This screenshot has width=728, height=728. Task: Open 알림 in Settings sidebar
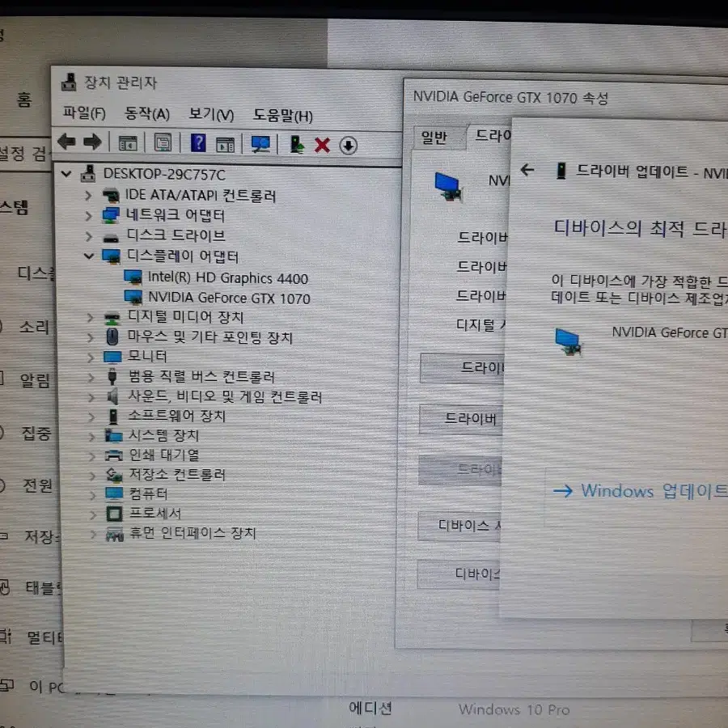tap(34, 380)
